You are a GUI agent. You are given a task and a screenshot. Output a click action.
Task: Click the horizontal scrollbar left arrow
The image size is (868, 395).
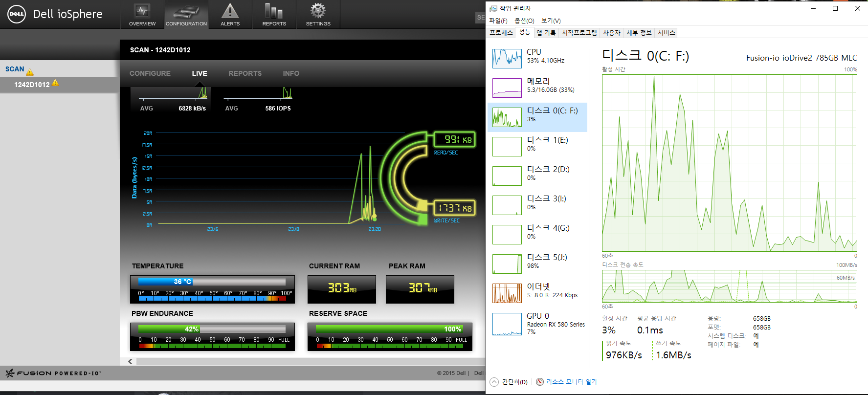(x=130, y=362)
